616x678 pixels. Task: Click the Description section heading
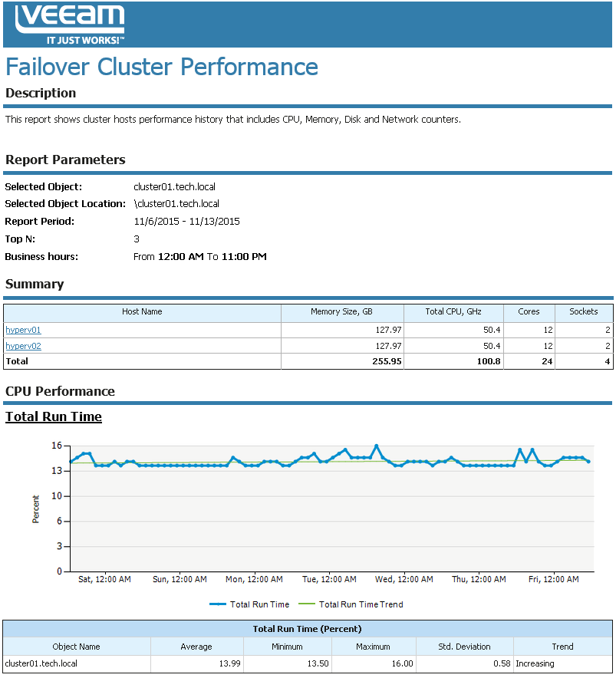click(x=41, y=93)
